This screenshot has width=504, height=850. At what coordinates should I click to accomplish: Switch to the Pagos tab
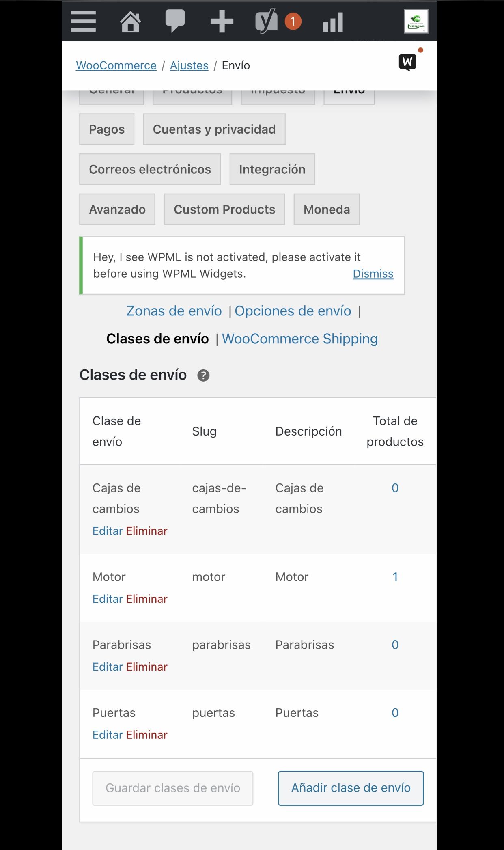tap(107, 129)
